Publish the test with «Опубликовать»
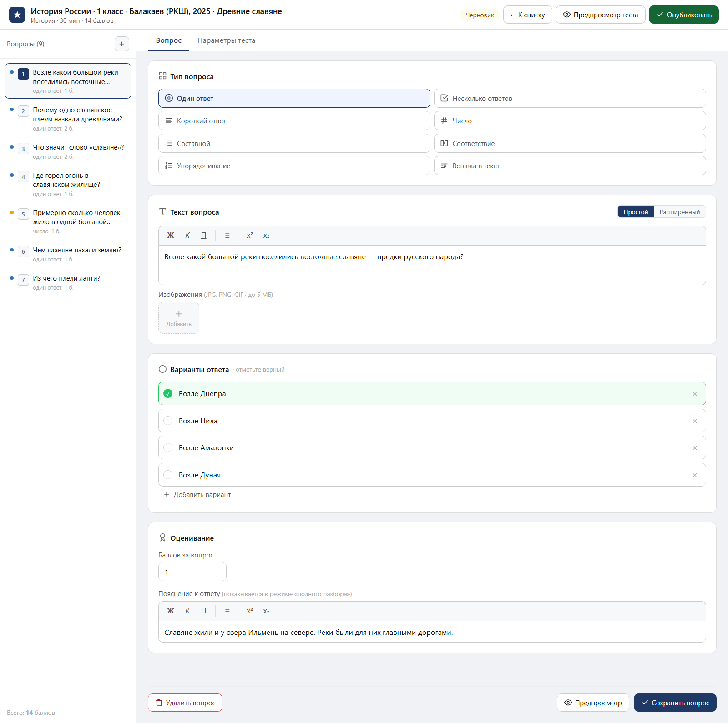 point(684,15)
